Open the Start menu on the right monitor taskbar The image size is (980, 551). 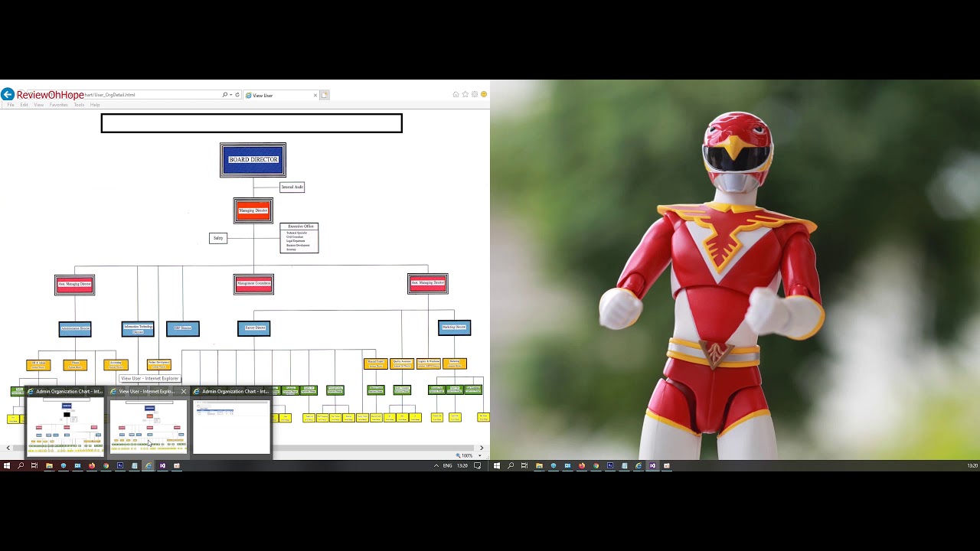pyautogui.click(x=497, y=465)
